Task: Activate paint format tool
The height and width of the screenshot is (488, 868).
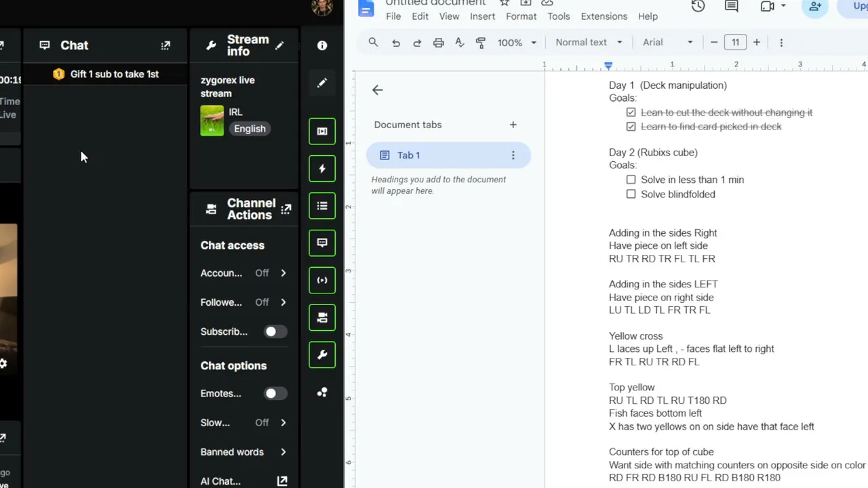Action: point(481,42)
